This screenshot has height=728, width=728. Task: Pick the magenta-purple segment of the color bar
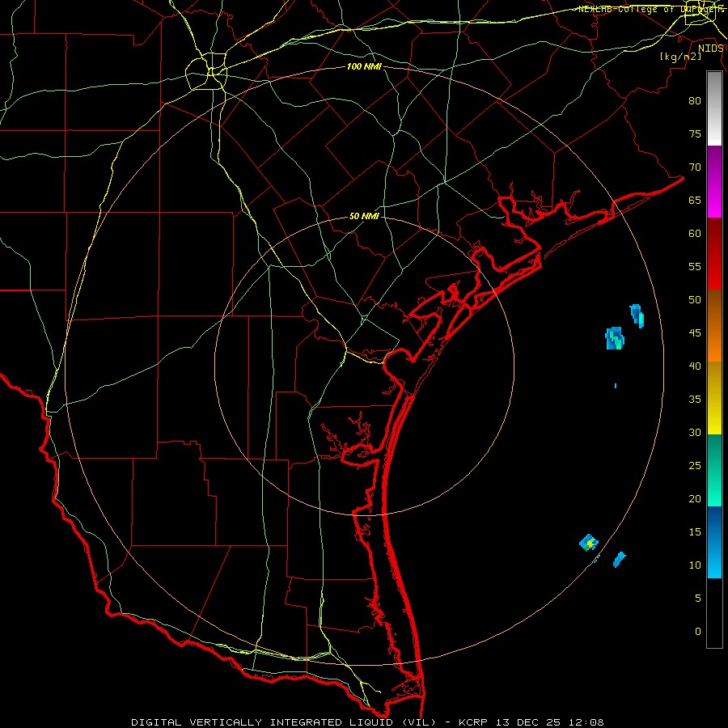pos(714,182)
